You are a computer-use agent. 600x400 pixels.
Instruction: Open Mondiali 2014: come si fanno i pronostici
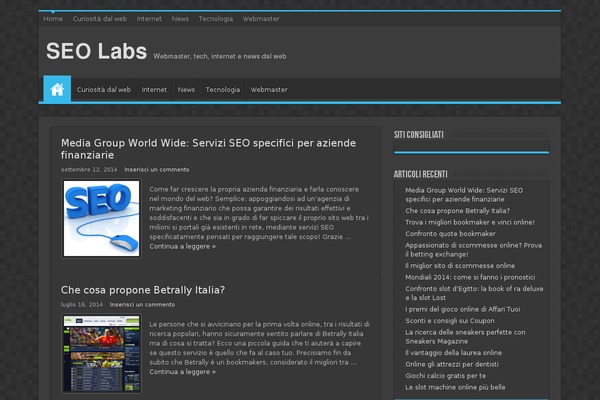pyautogui.click(x=470, y=278)
